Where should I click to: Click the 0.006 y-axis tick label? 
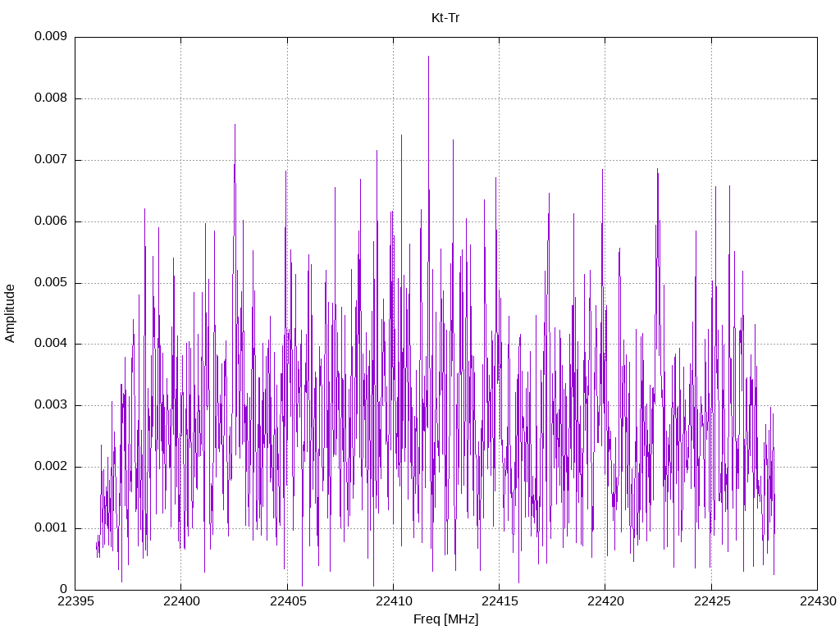(51, 221)
